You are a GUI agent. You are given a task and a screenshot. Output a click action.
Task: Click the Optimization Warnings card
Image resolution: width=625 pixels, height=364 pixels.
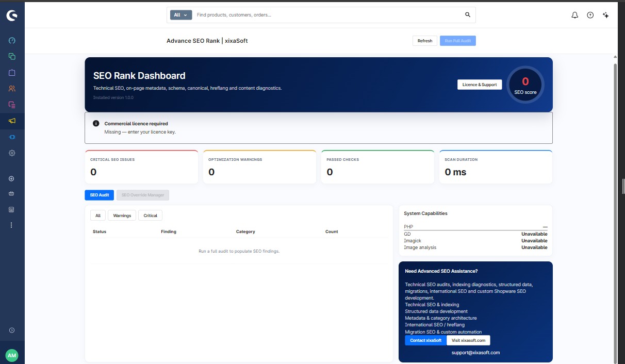(x=259, y=167)
